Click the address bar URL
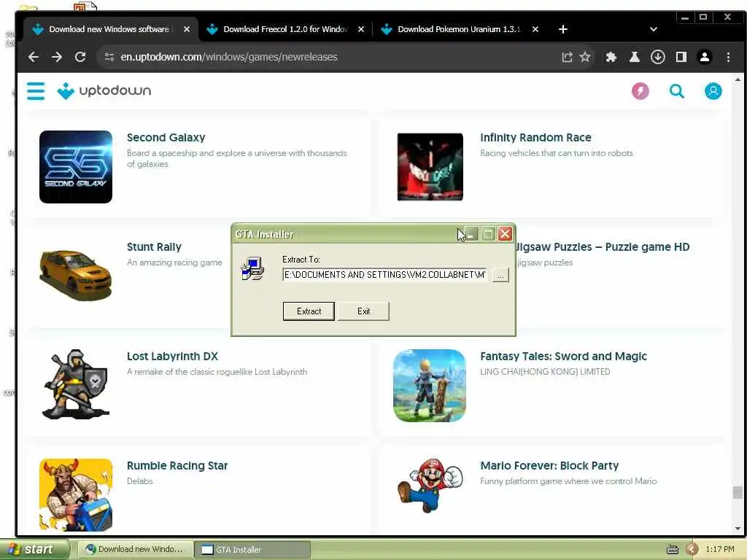747x560 pixels. point(228,57)
